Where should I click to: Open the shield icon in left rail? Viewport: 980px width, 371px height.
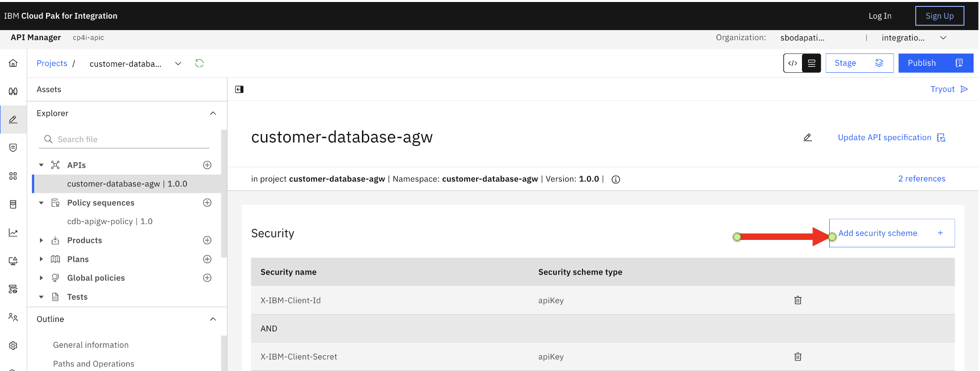(x=13, y=147)
